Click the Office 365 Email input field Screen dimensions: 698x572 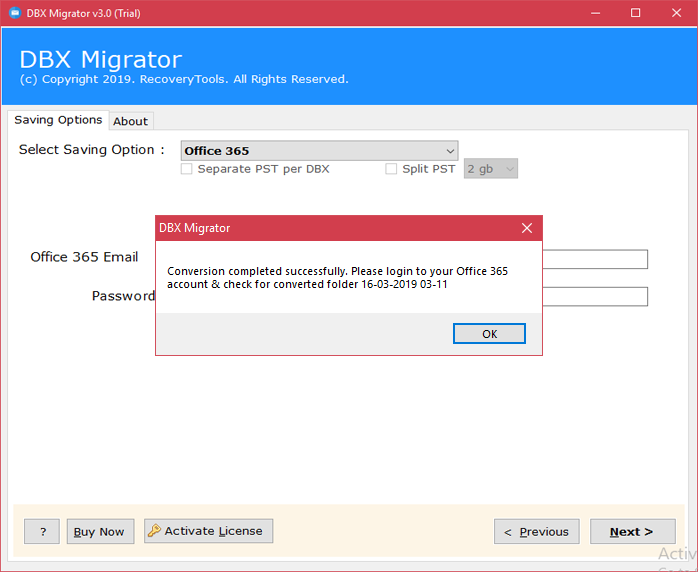coord(595,259)
